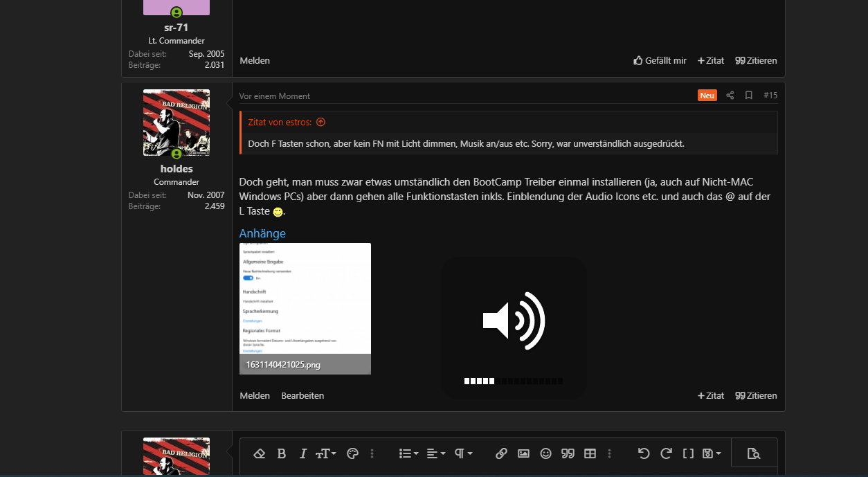868x477 pixels.
Task: Open attachment 1631140421025.png thumbnail
Action: coord(305,309)
